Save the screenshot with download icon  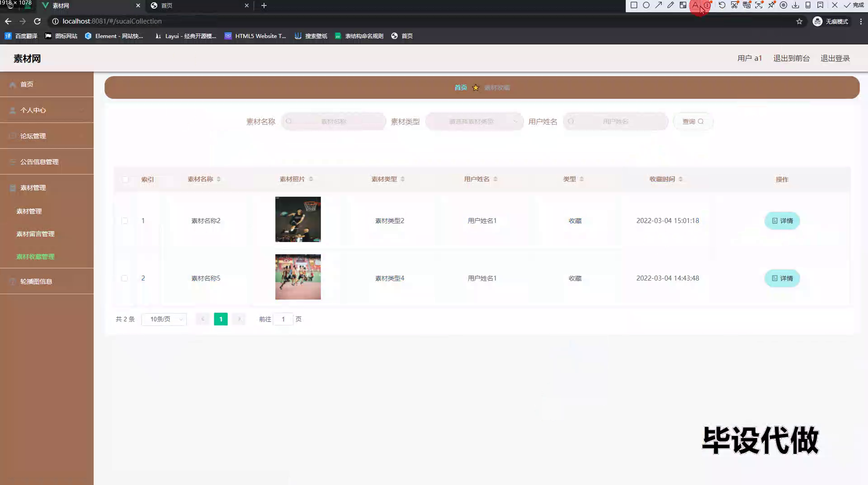click(796, 5)
